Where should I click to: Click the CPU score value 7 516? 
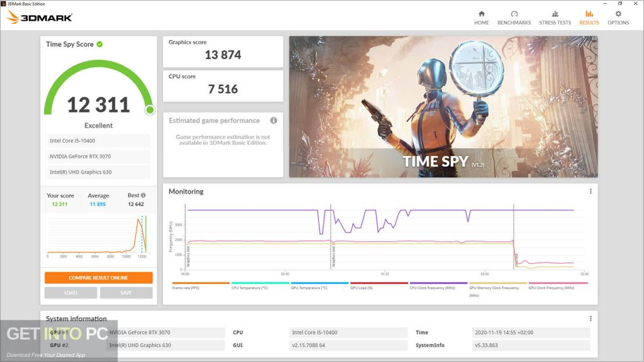tap(223, 89)
